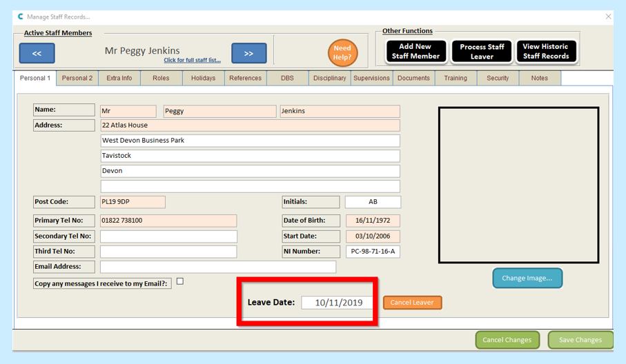Viewport: 626px width, 364px height.
Task: Click Save Changes button
Action: coord(580,340)
